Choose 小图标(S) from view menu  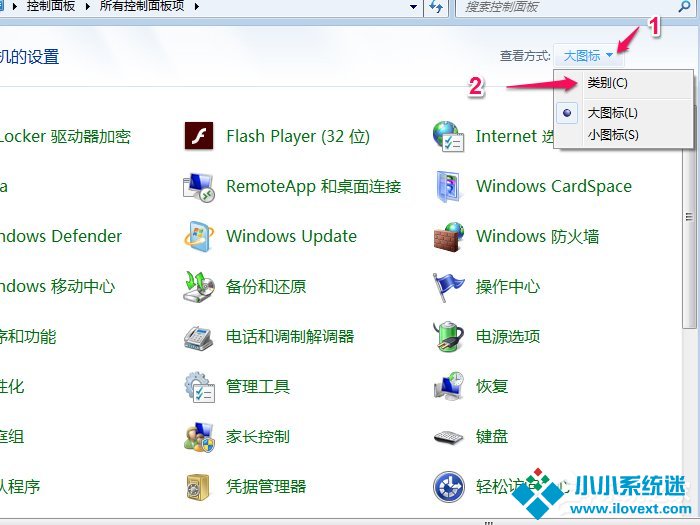[613, 135]
